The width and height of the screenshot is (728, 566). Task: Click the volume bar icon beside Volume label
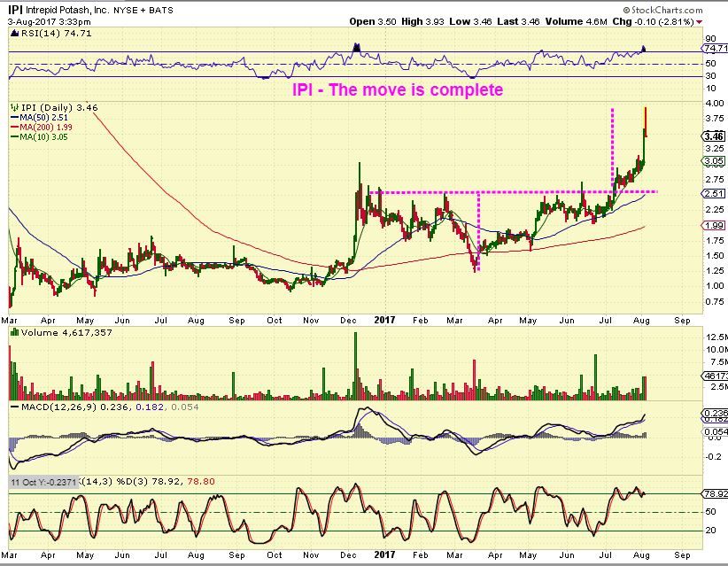pos(15,332)
